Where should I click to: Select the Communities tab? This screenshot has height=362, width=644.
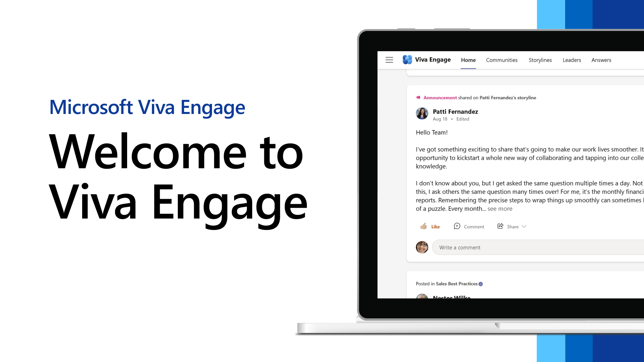point(501,60)
